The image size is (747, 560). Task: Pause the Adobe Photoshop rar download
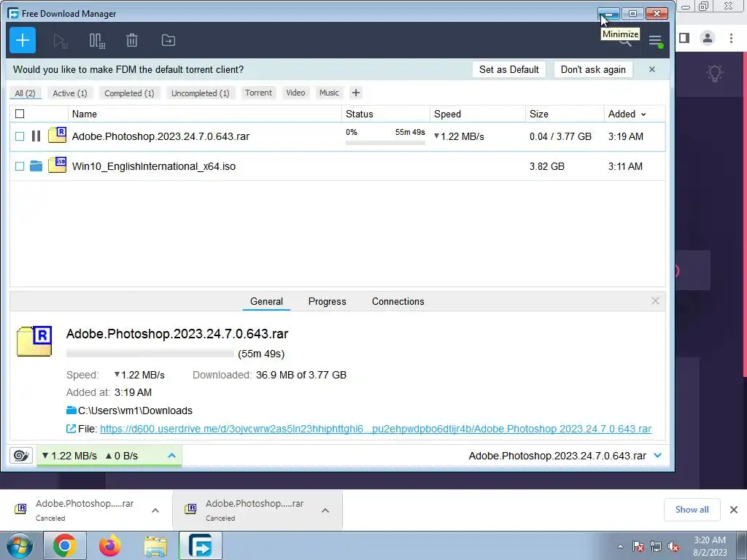point(36,136)
